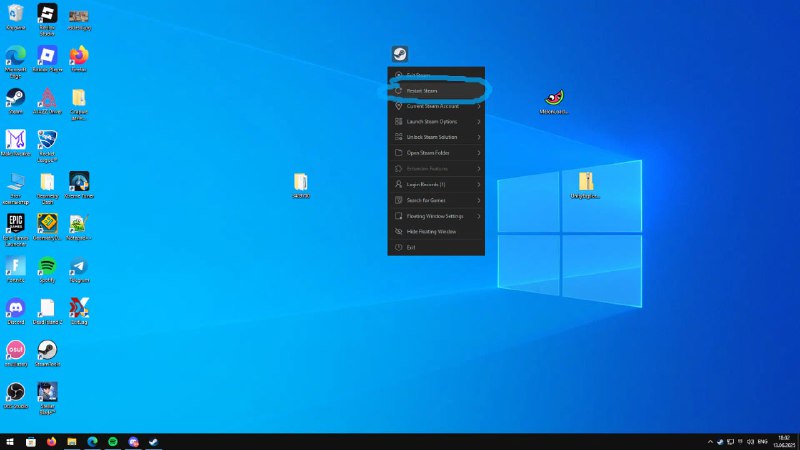This screenshot has width=800, height=450.
Task: Open the Spotify desktop shortcut
Action: pyautogui.click(x=47, y=266)
